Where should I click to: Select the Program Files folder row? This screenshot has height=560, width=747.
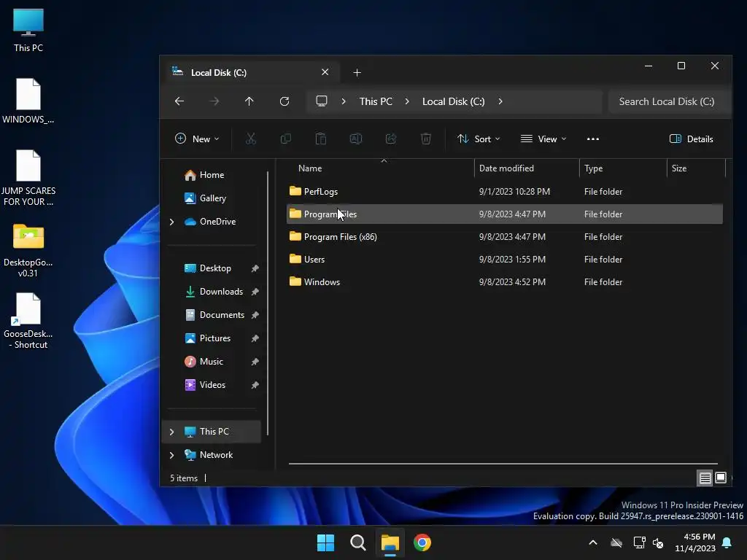[x=505, y=214]
